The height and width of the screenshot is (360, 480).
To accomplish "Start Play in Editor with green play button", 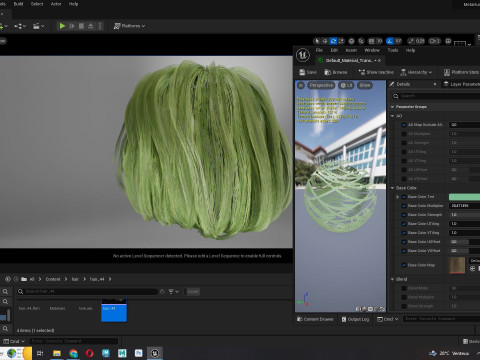I will (x=62, y=26).
